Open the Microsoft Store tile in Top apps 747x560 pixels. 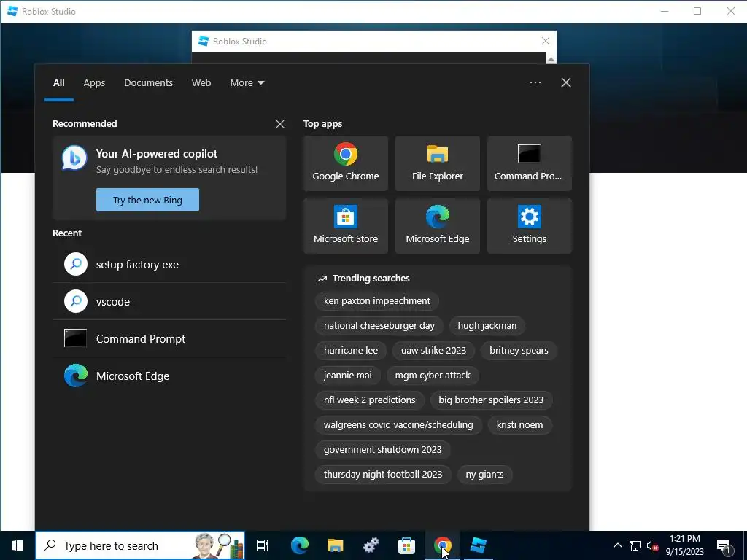point(345,226)
